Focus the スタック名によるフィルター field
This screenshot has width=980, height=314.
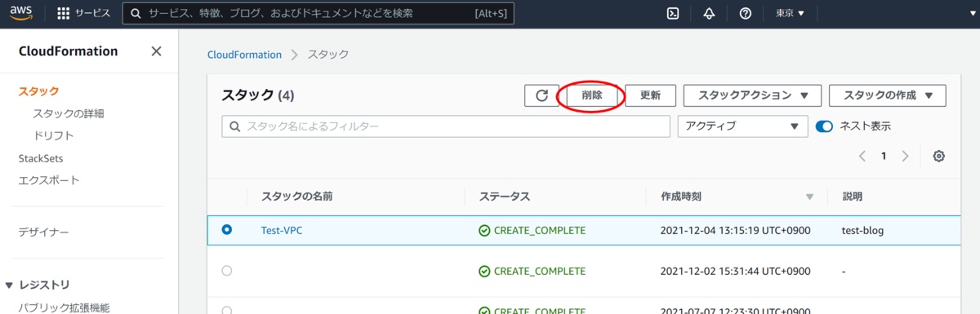pos(446,126)
